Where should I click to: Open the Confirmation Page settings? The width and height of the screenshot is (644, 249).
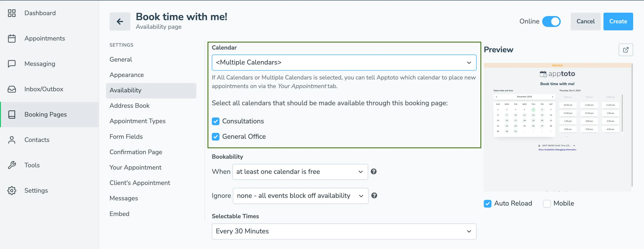[x=136, y=152]
